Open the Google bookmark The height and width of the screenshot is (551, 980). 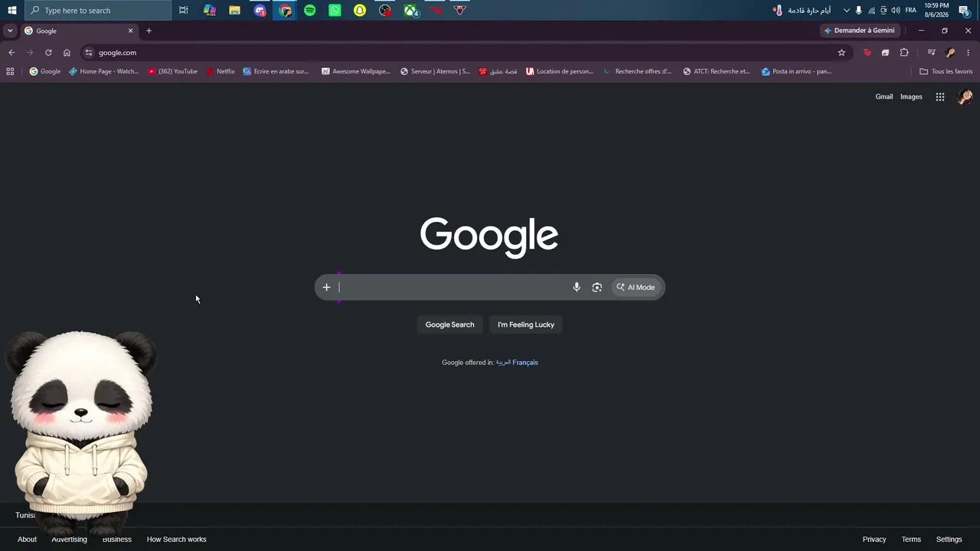coord(45,71)
